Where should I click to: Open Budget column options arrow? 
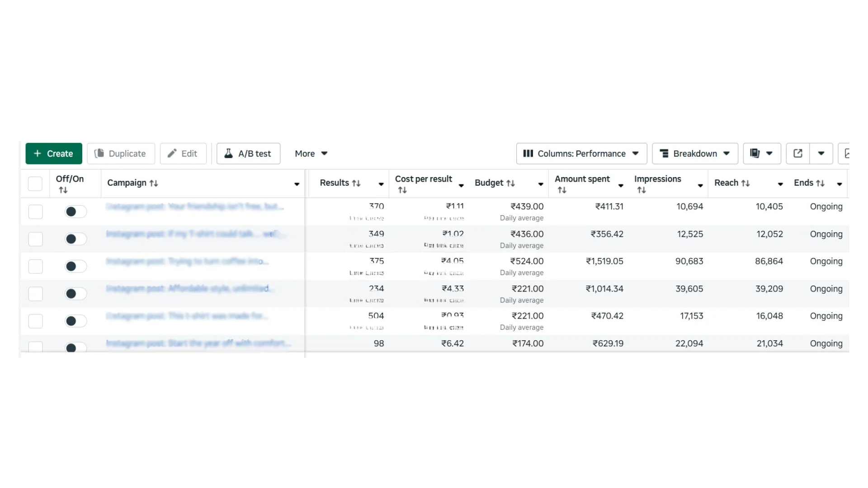point(541,184)
